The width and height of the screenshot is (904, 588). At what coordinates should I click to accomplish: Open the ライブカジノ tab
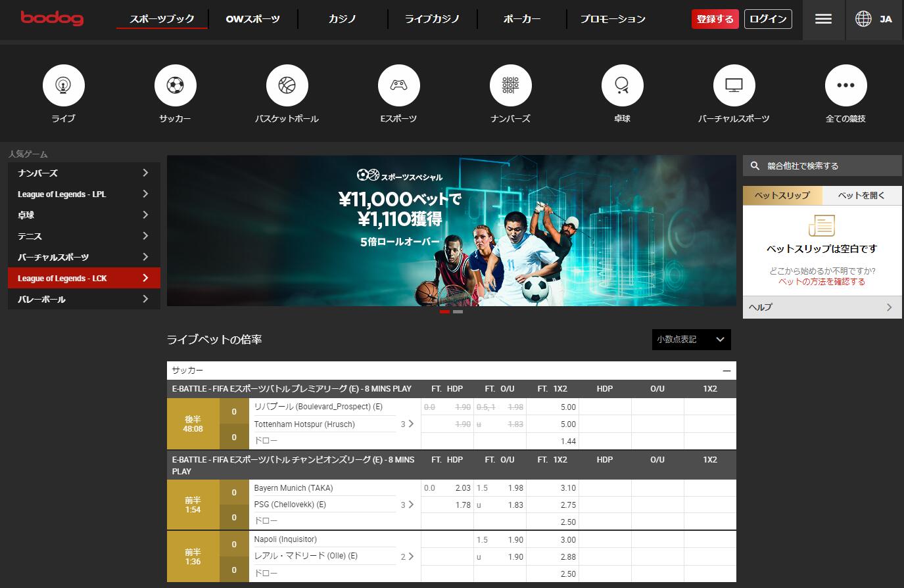[432, 19]
